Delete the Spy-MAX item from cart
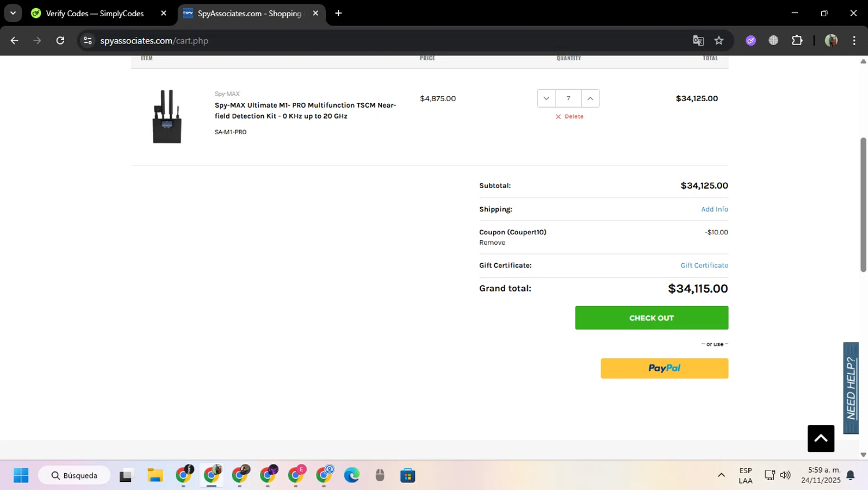This screenshot has height=490, width=868. click(x=569, y=116)
